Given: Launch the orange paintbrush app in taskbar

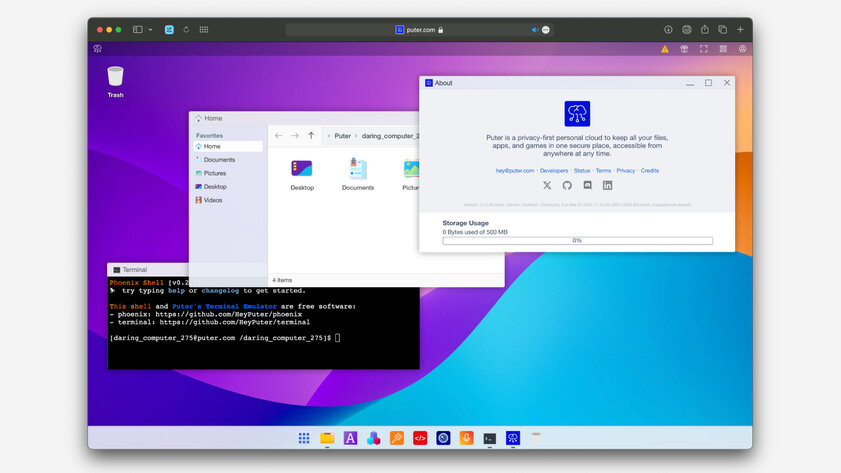Looking at the screenshot, I should [x=397, y=438].
